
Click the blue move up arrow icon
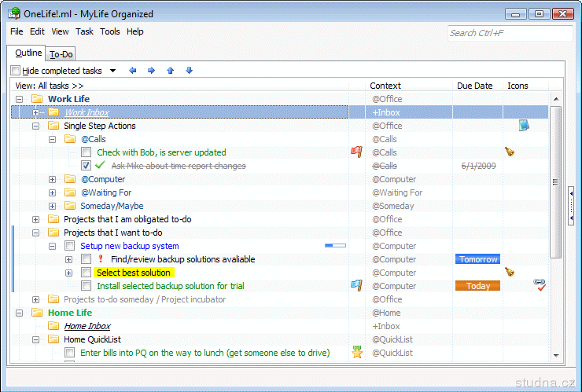point(170,71)
